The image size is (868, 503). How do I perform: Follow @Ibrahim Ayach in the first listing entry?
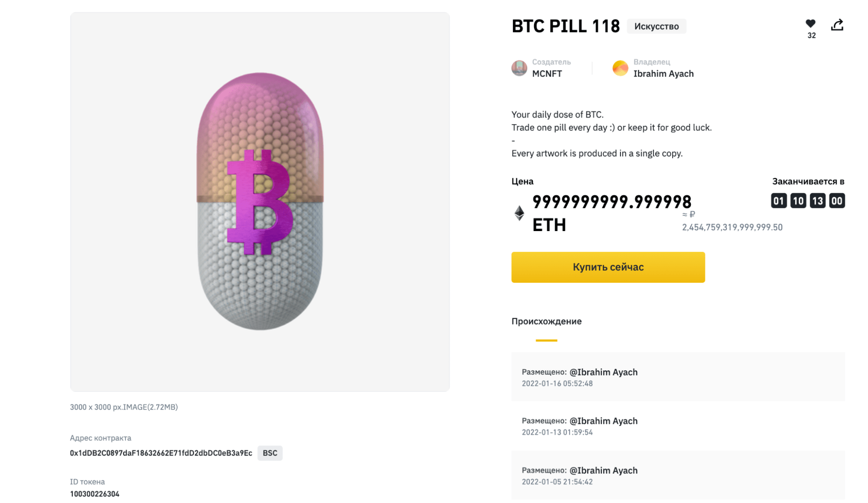click(603, 372)
